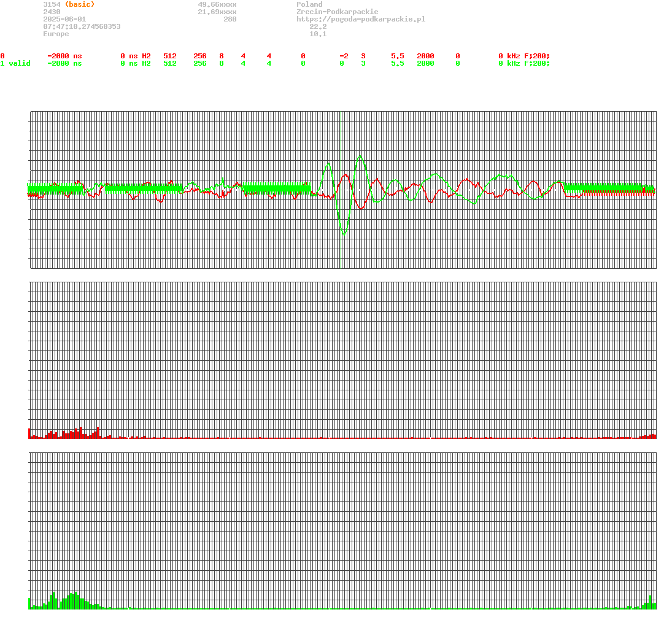This screenshot has width=672, height=623.
Task: Select "0 kHz F;200;" in the red row
Action: 523,56
